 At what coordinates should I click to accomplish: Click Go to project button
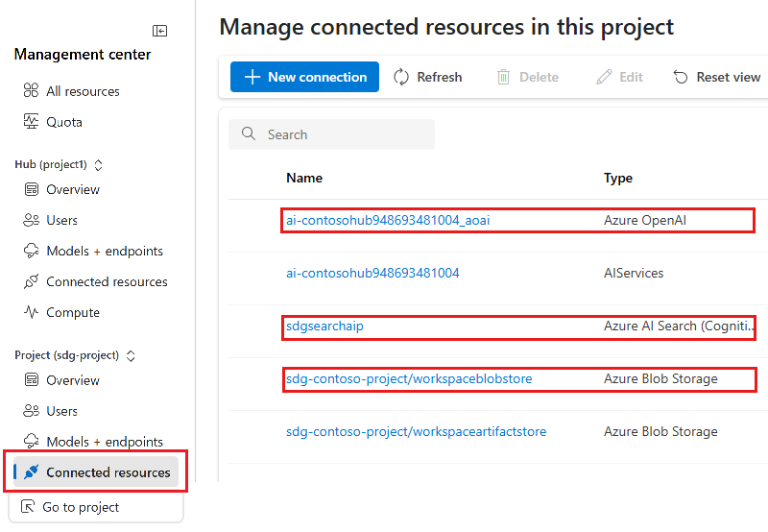pos(81,507)
